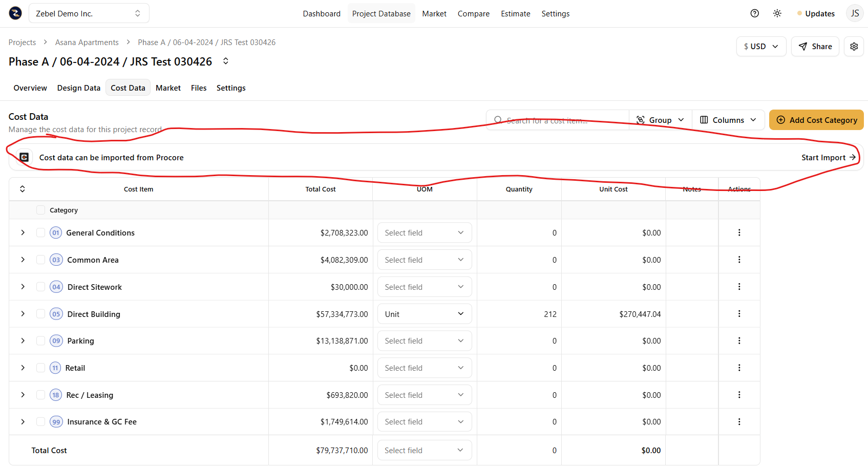Viewport: 868px width, 468px height.
Task: Toggle the light/dark theme sun icon
Action: 777,13
